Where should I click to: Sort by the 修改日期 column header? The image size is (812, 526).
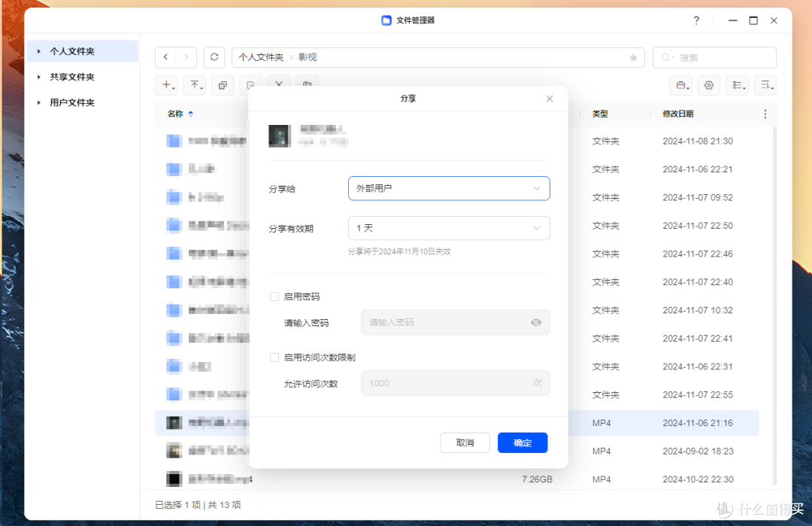(x=678, y=114)
